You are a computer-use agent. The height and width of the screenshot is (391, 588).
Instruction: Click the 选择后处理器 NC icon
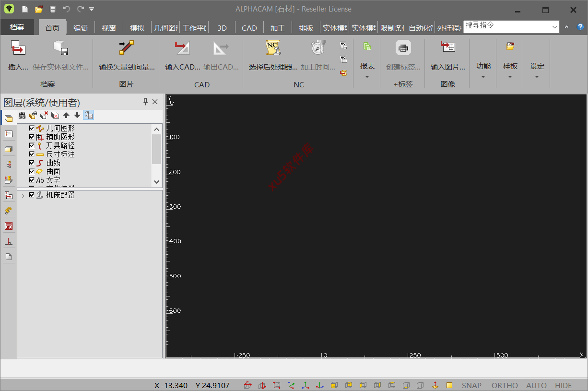273,48
